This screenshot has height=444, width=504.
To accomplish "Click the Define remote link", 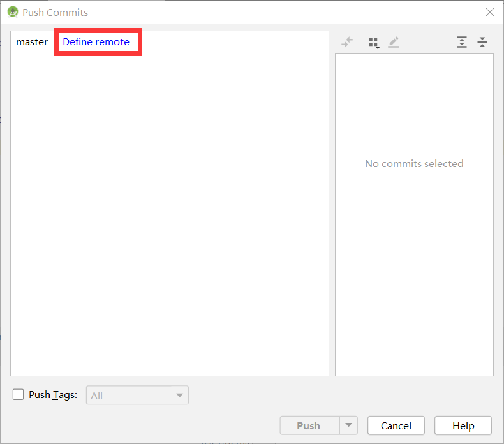I will (x=96, y=42).
